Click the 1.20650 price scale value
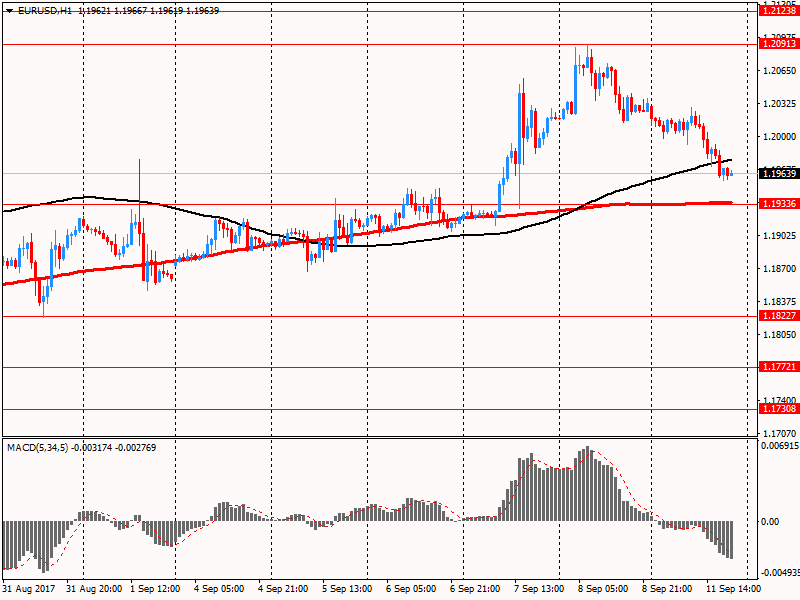Viewport: 800px width, 600px height. point(779,71)
